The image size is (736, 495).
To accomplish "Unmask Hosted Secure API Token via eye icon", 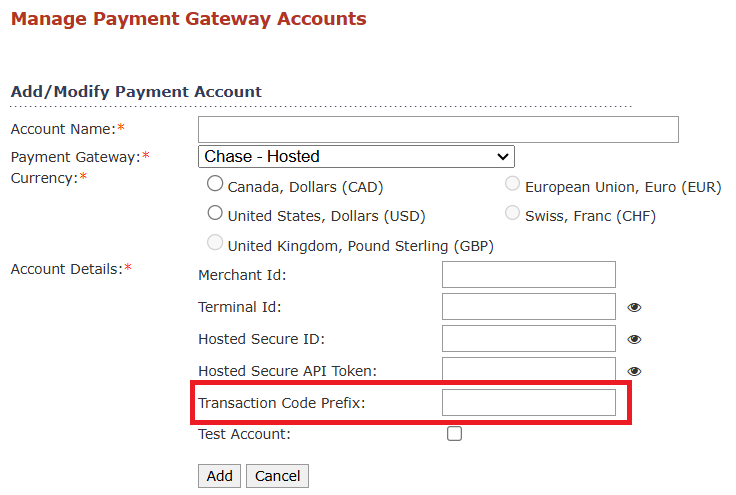I will coord(634,371).
